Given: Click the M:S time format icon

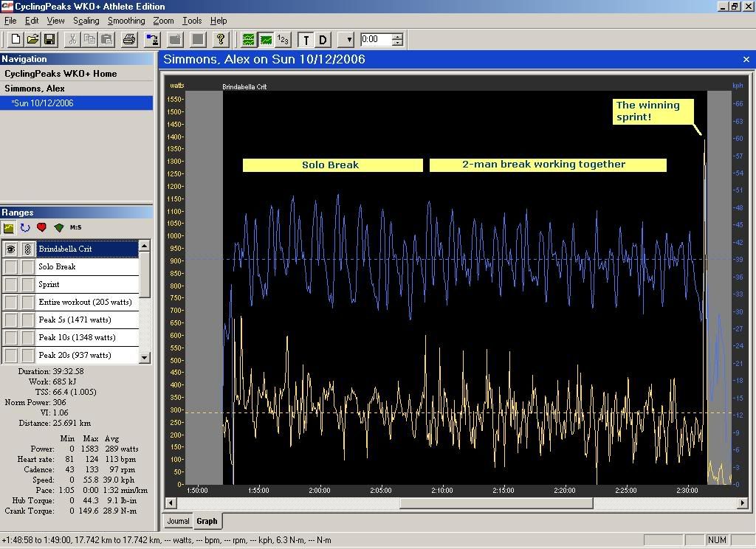Looking at the screenshot, I should pyautogui.click(x=76, y=227).
